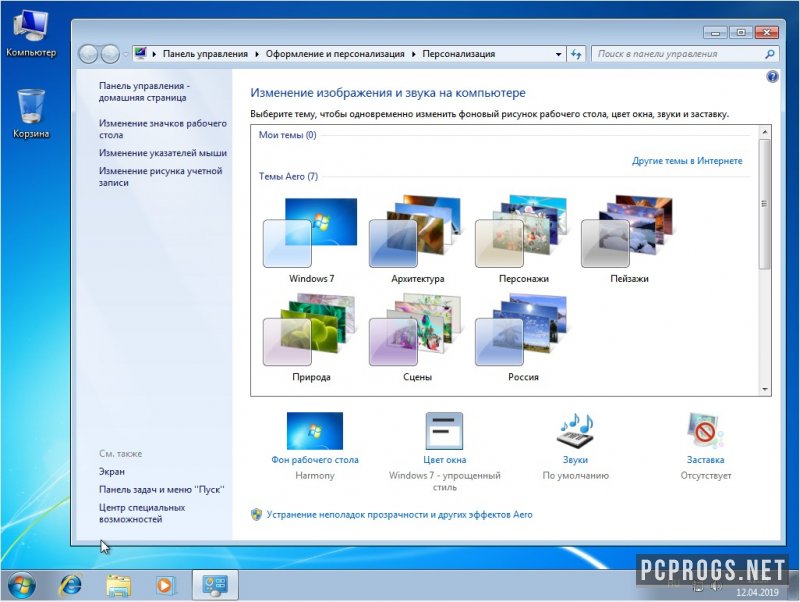The width and height of the screenshot is (800, 602).
Task: Open the Экран link
Action: (112, 472)
